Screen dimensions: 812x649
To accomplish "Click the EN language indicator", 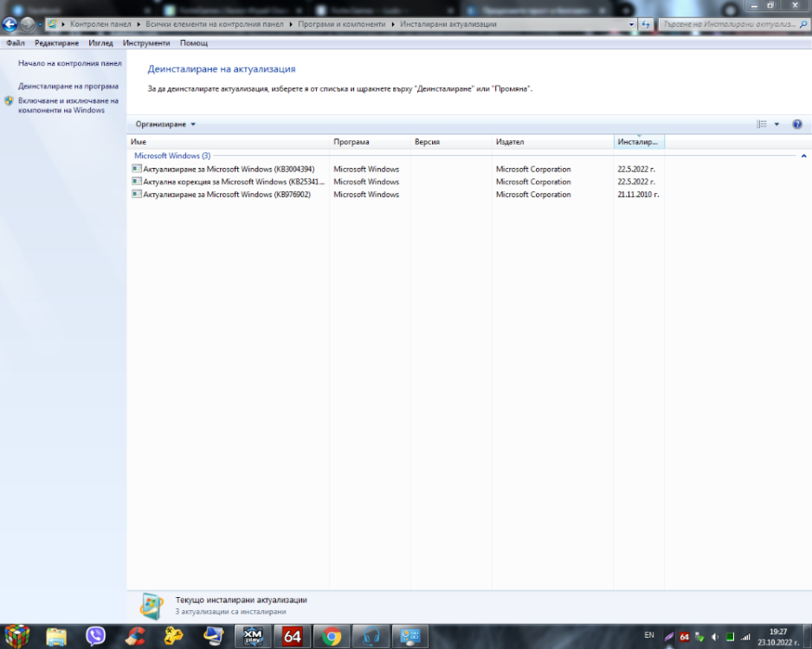I will click(x=649, y=635).
